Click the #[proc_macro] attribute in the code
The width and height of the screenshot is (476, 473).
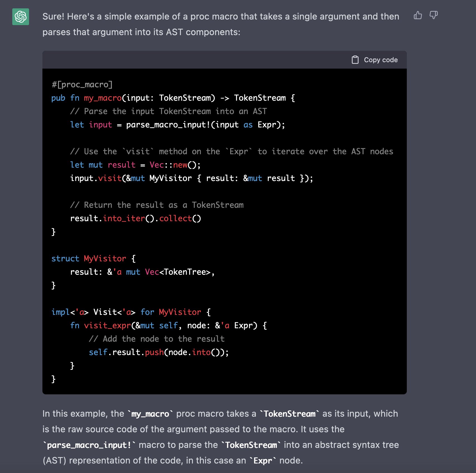[x=82, y=85]
